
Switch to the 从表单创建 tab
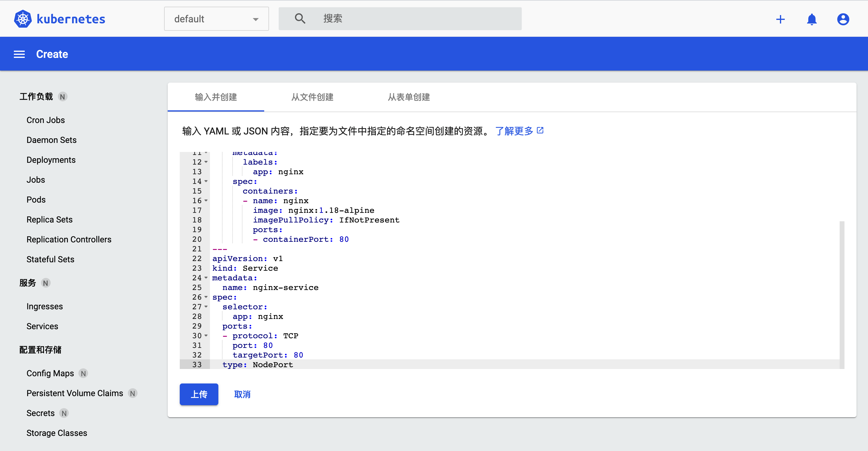pyautogui.click(x=408, y=97)
